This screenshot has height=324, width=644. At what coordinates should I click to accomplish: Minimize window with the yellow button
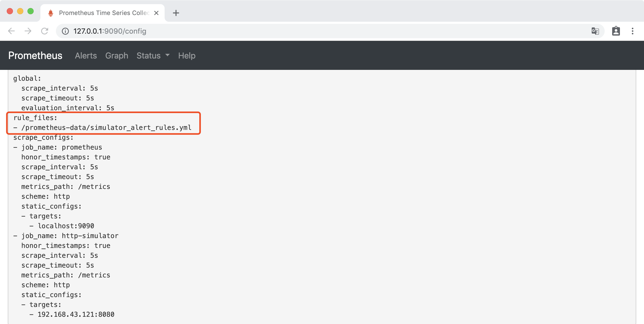pyautogui.click(x=20, y=11)
